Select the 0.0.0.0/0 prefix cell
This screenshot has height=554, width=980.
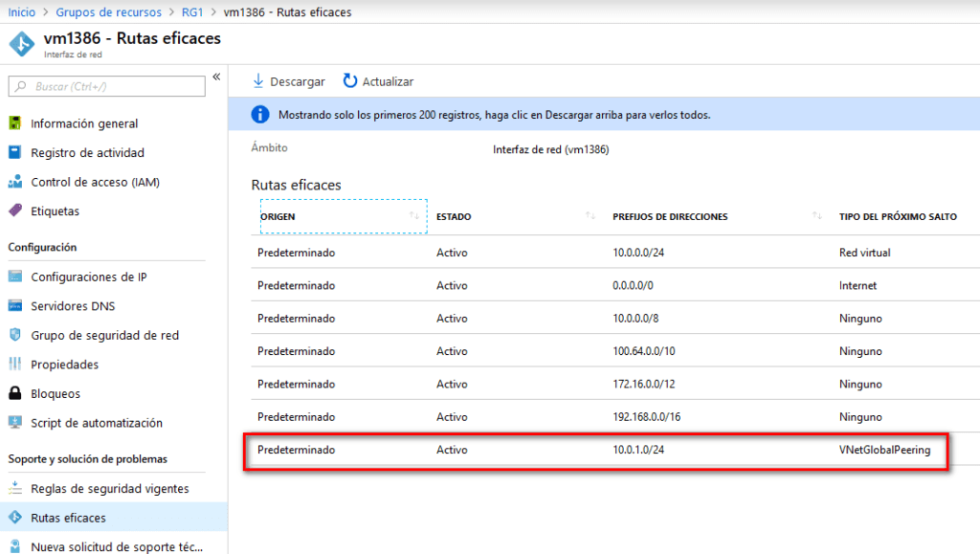click(633, 285)
